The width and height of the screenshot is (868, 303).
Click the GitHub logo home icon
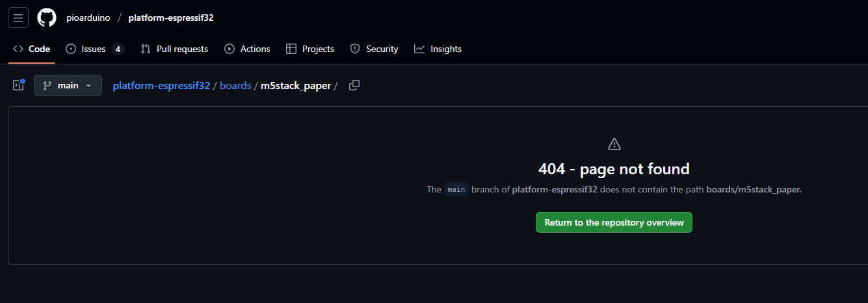(47, 18)
